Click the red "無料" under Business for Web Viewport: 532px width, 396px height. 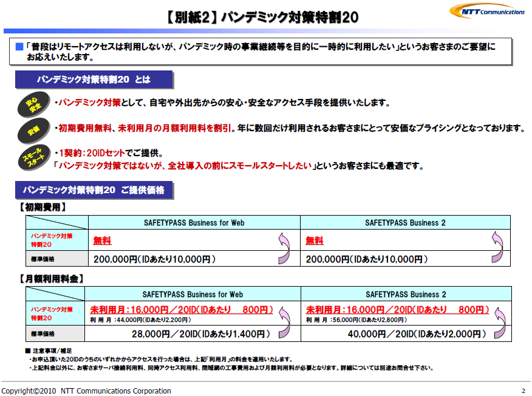coord(102,241)
